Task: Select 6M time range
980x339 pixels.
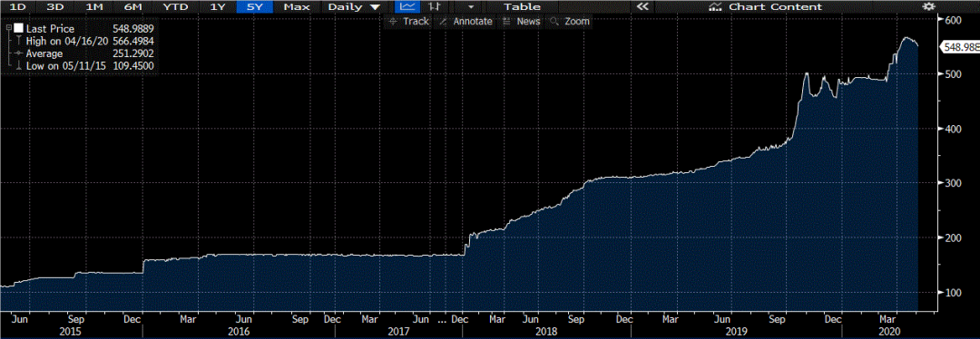Action: (x=132, y=7)
